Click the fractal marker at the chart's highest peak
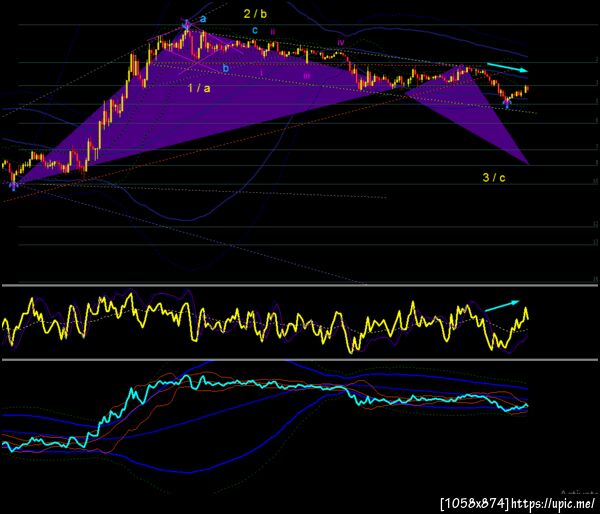Viewport: 600px width, 514px height. click(x=186, y=25)
